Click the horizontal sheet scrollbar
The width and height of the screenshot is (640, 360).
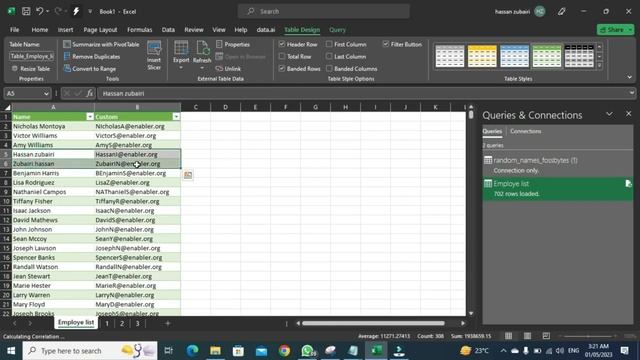[x=373, y=323]
